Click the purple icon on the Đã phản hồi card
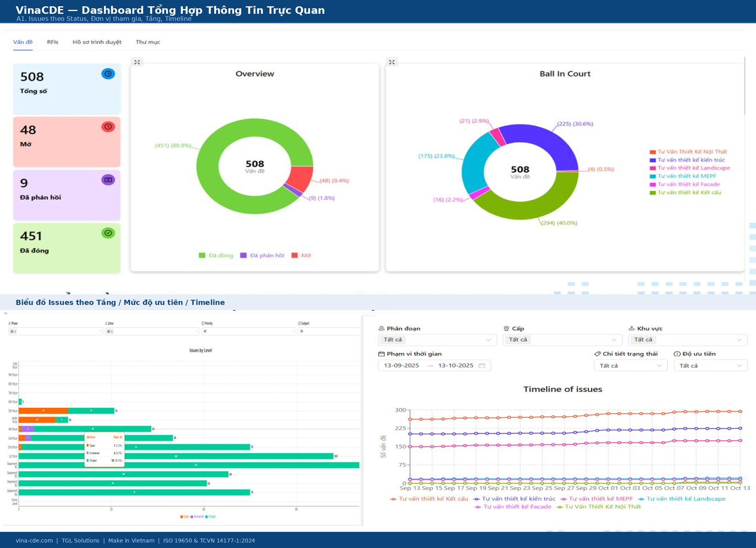Viewport: 756px width, 548px height. [108, 179]
